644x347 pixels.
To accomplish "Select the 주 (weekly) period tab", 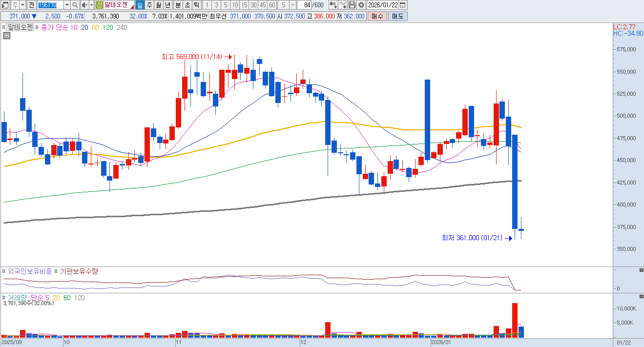I will 149,5.
